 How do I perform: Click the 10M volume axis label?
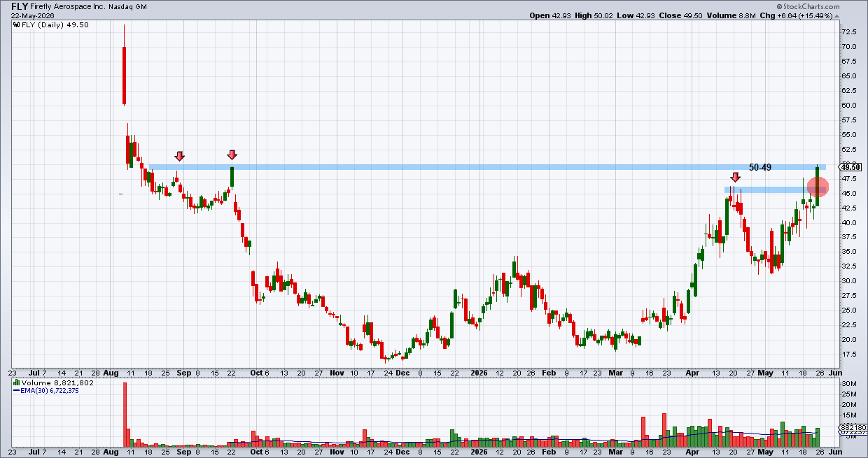coord(848,424)
